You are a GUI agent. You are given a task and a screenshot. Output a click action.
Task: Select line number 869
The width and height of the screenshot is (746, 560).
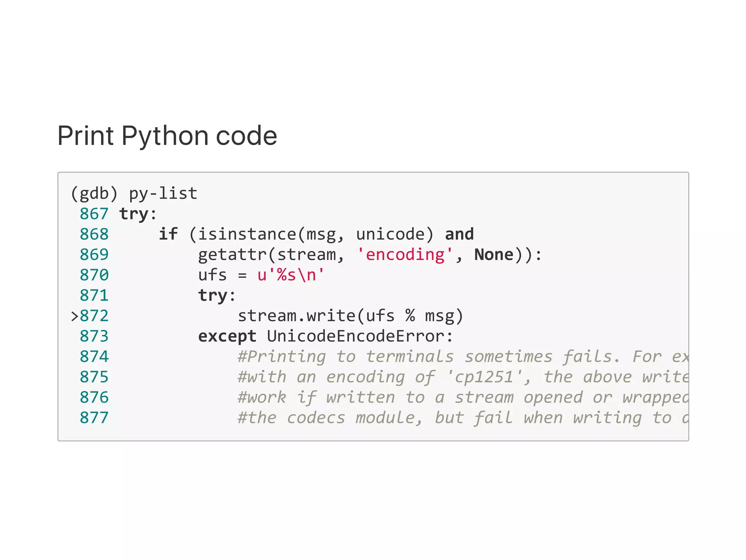(94, 255)
